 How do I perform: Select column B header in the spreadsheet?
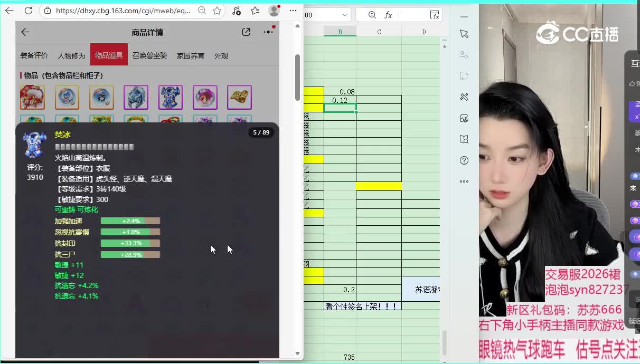click(x=340, y=32)
